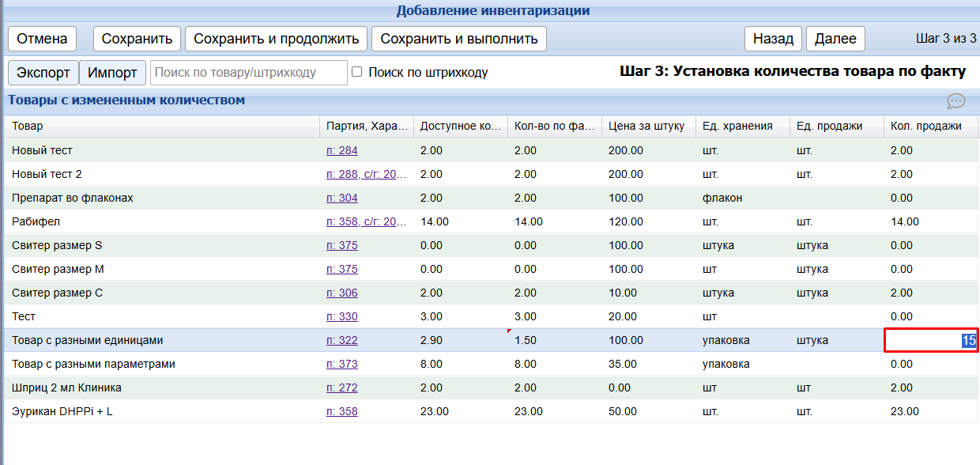
Task: Click the Отмена button
Action: [x=43, y=39]
